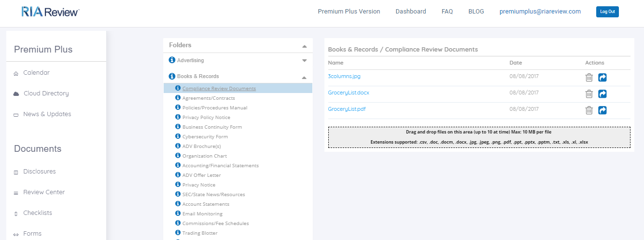644x240 pixels.
Task: Collapse the Books & Records folder arrow
Action: 305,77
